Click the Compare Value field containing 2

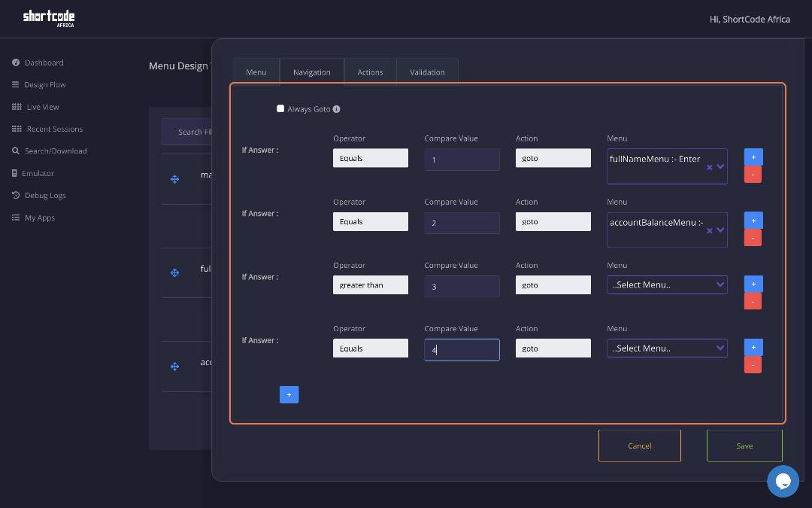(x=462, y=223)
